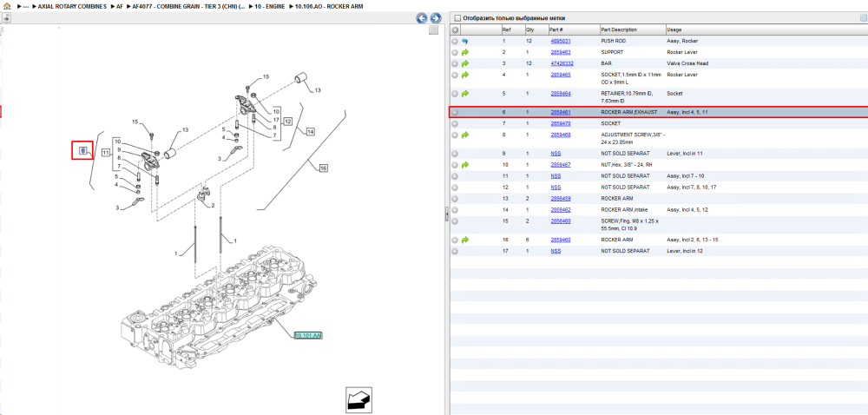Open part number 2856460 link
The height and width of the screenshot is (415, 868).
pos(560,221)
